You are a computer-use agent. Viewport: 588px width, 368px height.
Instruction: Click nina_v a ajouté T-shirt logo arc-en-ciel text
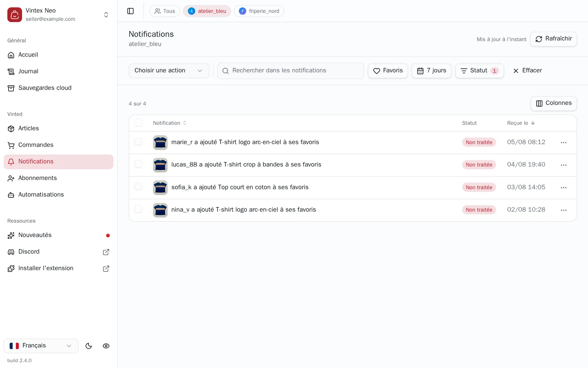(243, 209)
